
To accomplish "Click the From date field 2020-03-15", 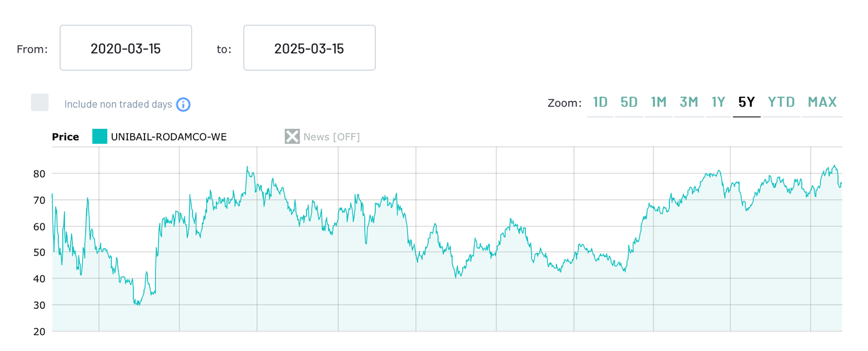I will tap(126, 48).
